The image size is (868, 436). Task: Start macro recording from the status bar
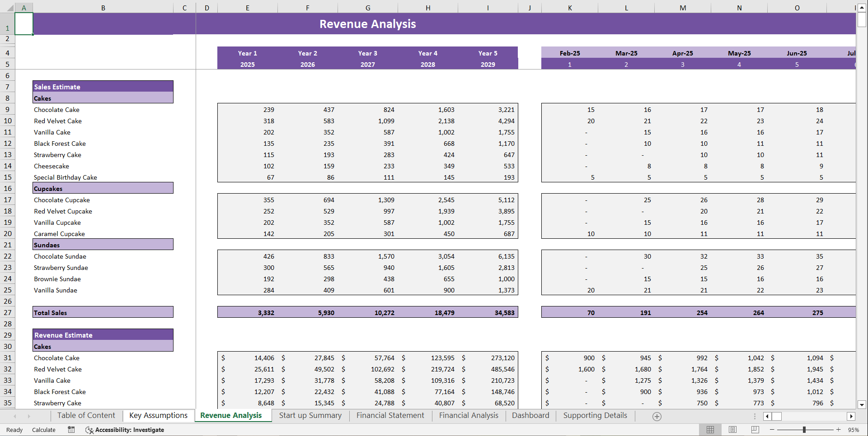click(x=71, y=430)
